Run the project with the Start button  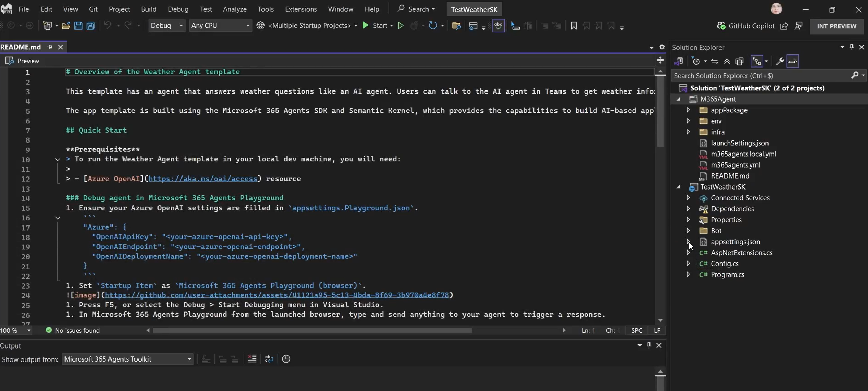pyautogui.click(x=378, y=25)
